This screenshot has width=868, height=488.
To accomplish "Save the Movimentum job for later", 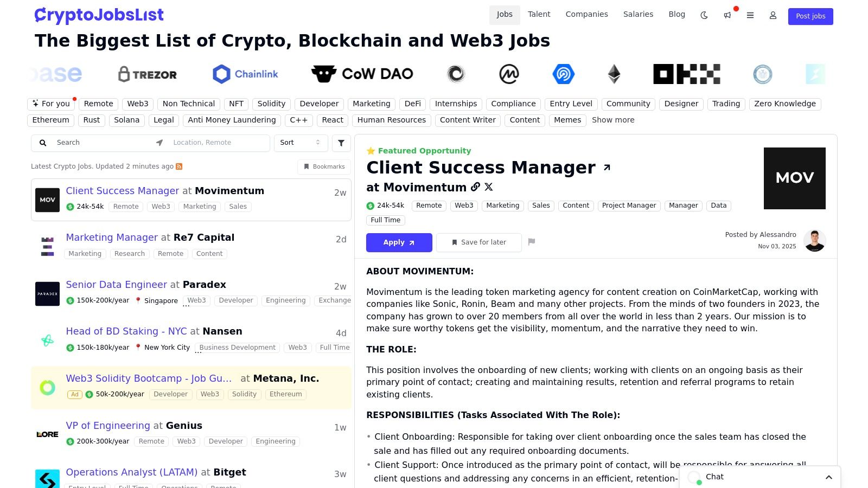I will pos(478,242).
